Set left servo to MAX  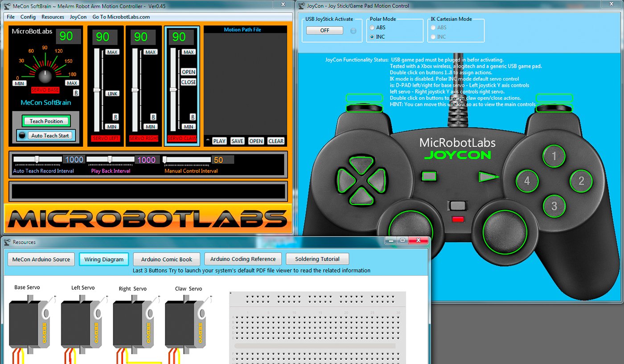[112, 52]
